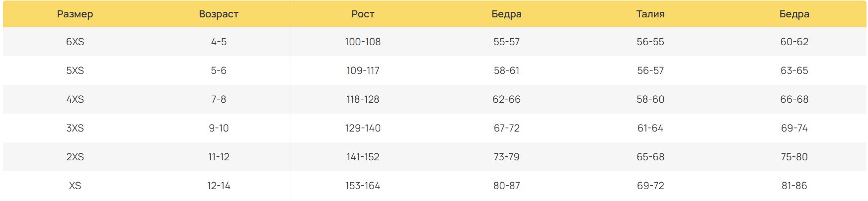Click the height value "100-108"
Viewport: 868px width, 201px height.
[x=363, y=42]
